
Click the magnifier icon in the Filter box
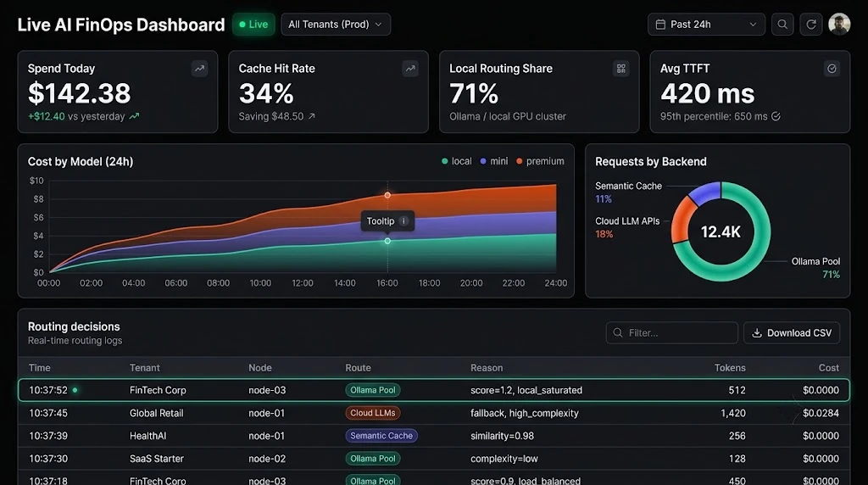coord(618,332)
